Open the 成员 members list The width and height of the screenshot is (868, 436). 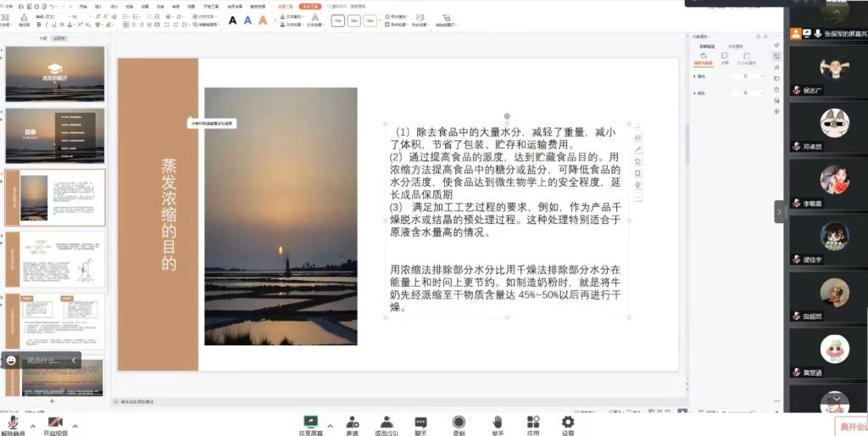387,422
